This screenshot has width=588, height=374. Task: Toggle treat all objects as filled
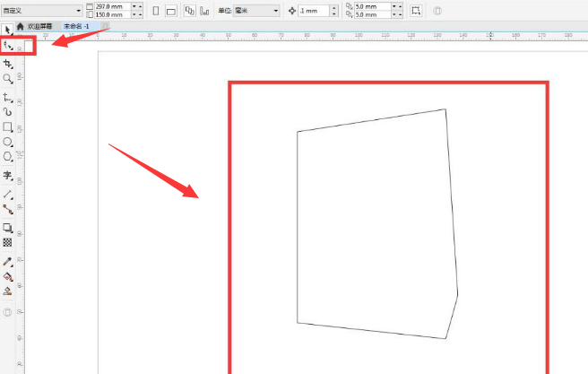pos(416,11)
